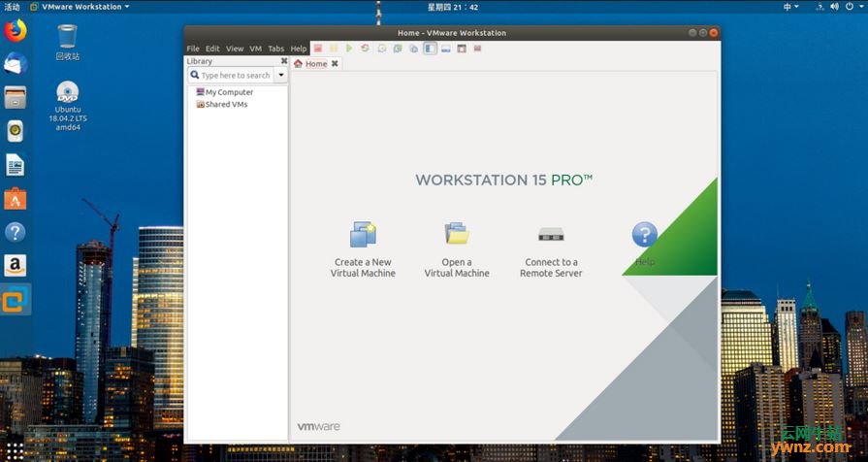868x462 pixels.
Task: Open the Edit menu
Action: (212, 49)
